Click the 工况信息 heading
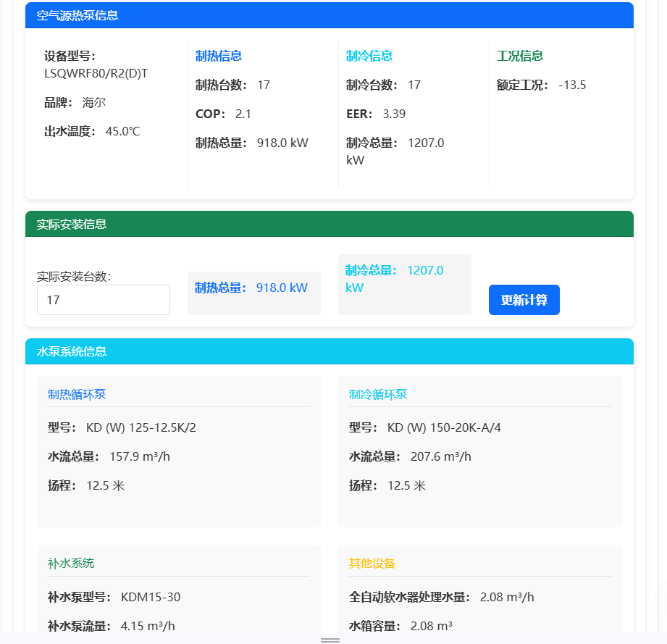Screen dimensions: 667x644 click(520, 56)
